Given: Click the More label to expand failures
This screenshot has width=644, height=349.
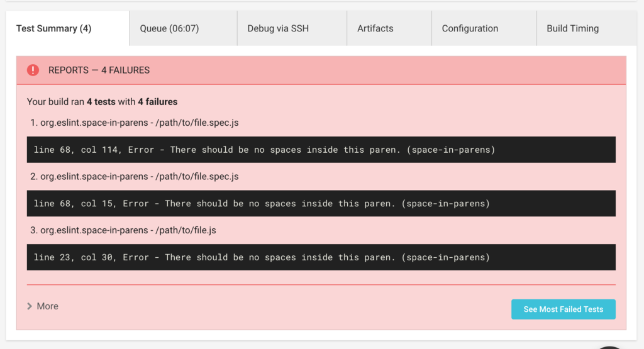Looking at the screenshot, I should click(x=48, y=306).
